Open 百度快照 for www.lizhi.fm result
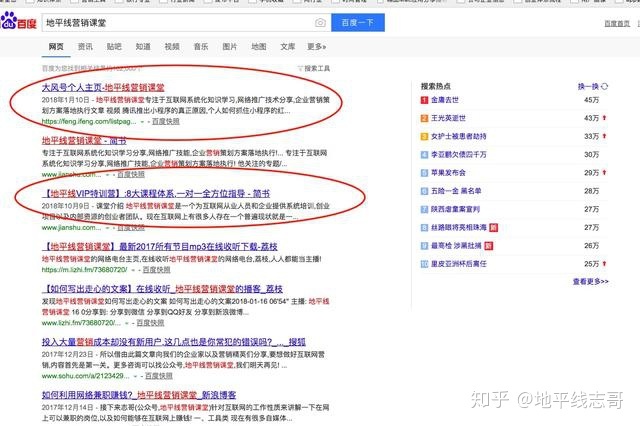640x426 pixels. [150, 323]
